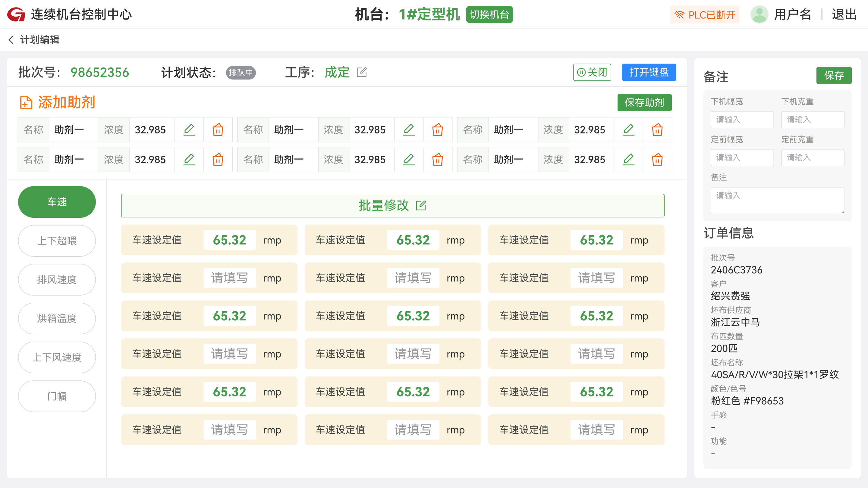Click the 退出 logout link
This screenshot has width=868, height=488.
pyautogui.click(x=844, y=14)
